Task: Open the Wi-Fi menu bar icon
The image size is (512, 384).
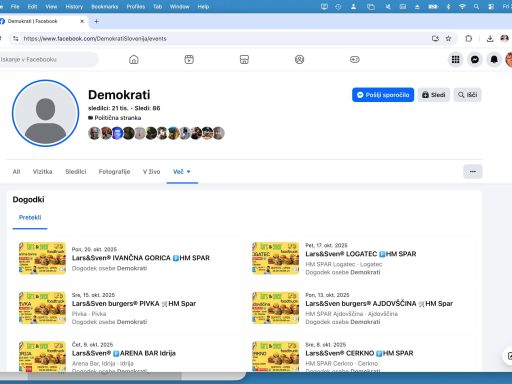Action: [x=462, y=7]
